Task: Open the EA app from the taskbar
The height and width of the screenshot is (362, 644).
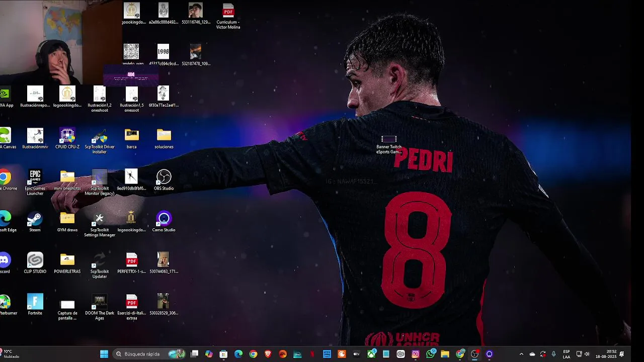Action: point(283,354)
